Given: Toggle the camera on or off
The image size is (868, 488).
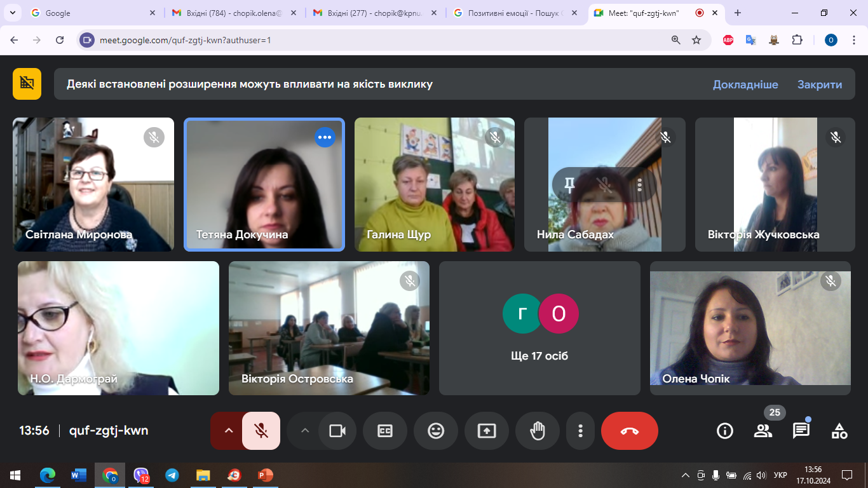Looking at the screenshot, I should 337,431.
